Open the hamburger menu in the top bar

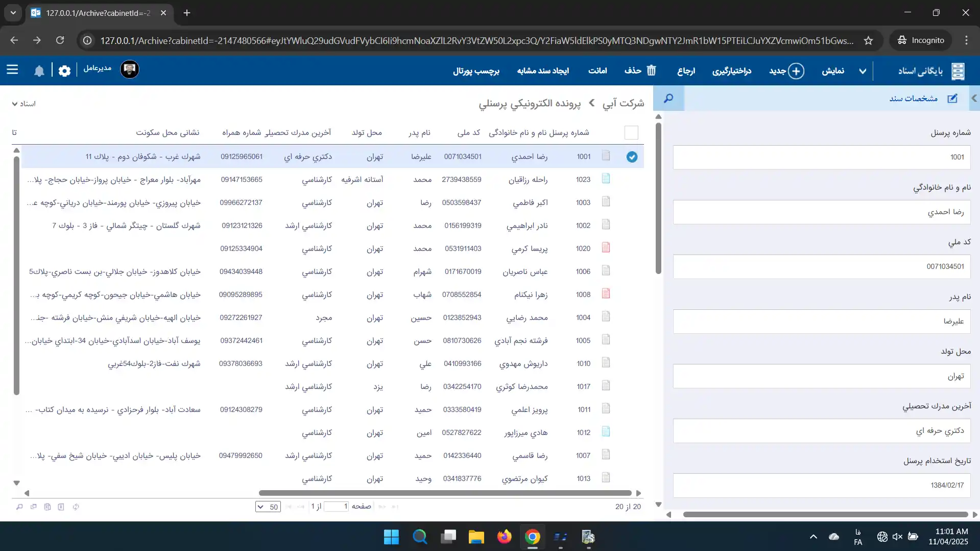(12, 70)
